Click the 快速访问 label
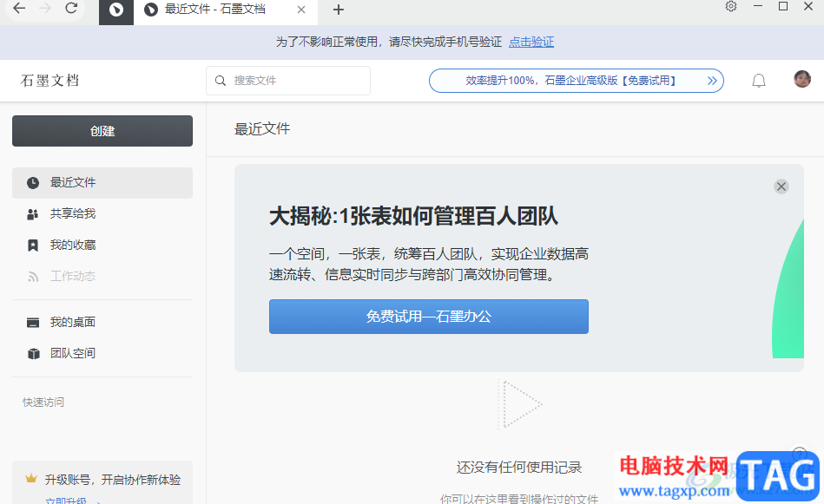824x504 pixels. click(x=43, y=403)
